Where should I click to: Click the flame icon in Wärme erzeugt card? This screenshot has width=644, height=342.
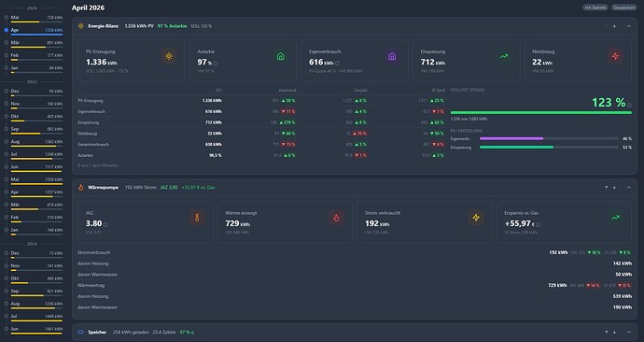pos(336,218)
